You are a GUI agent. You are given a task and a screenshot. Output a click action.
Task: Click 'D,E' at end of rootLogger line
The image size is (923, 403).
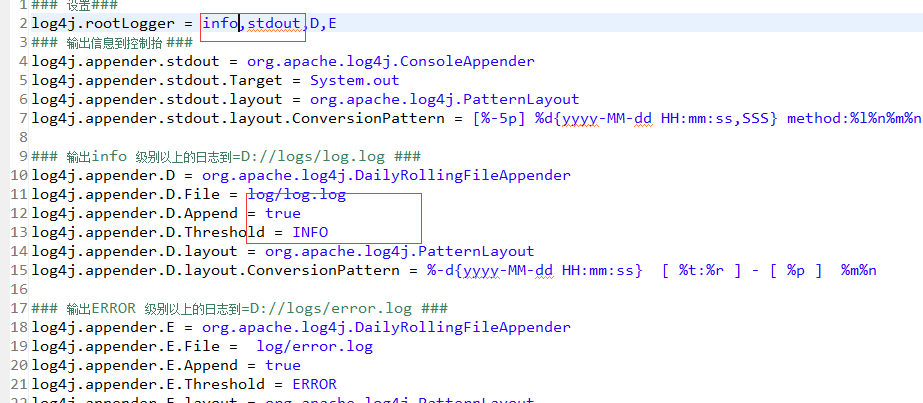click(323, 24)
